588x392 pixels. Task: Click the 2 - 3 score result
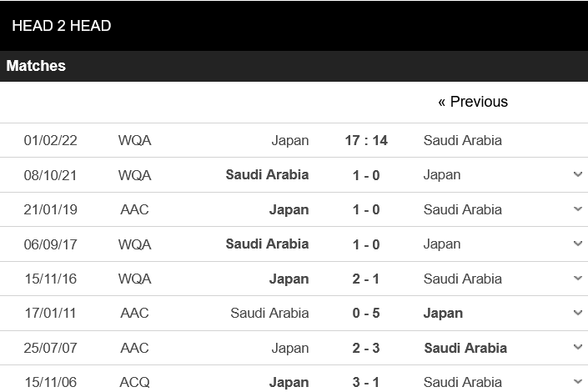pos(366,348)
